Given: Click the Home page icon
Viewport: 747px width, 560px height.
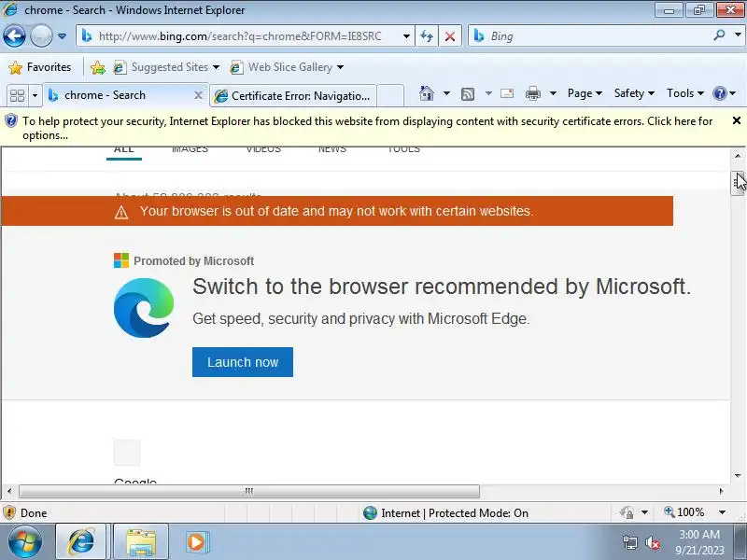Looking at the screenshot, I should pyautogui.click(x=427, y=93).
